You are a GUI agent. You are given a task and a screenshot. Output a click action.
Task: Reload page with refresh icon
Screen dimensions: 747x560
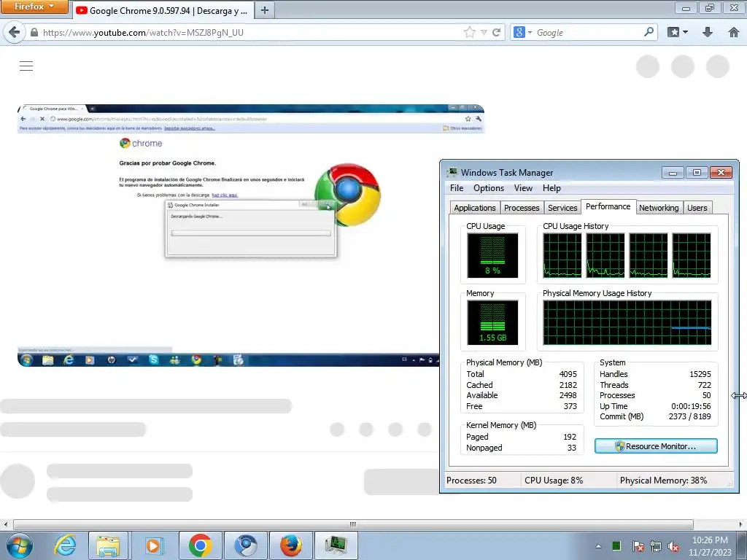496,32
